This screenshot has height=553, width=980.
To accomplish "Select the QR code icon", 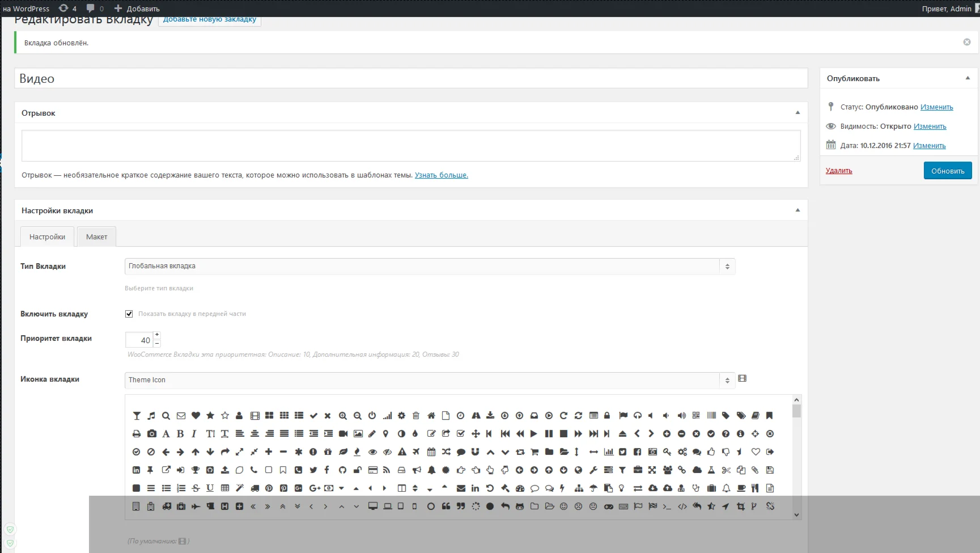I will (x=696, y=416).
